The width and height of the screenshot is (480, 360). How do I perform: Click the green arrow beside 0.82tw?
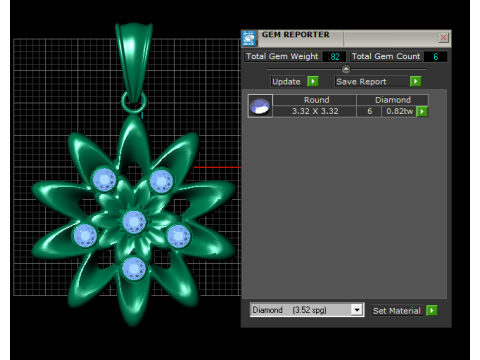tap(422, 111)
